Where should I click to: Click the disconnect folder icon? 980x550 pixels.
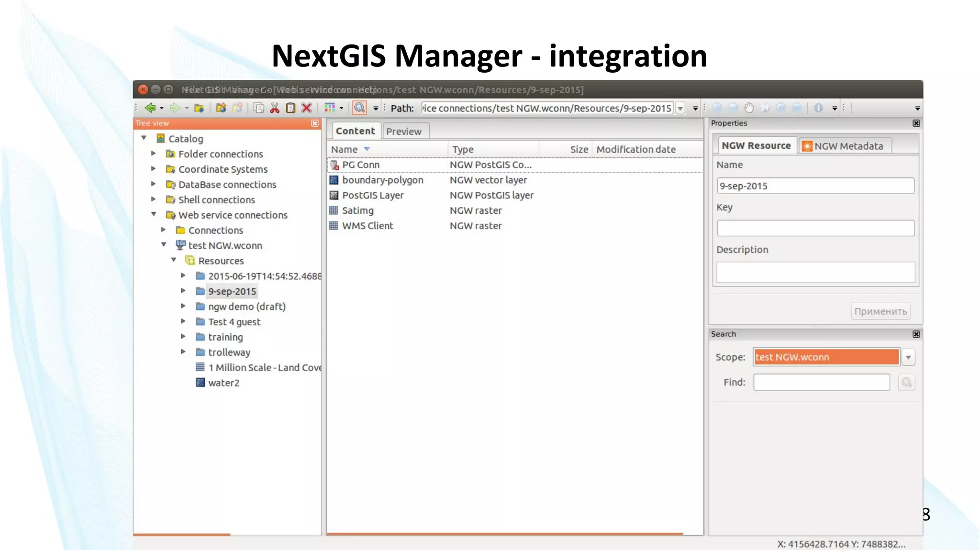click(237, 108)
